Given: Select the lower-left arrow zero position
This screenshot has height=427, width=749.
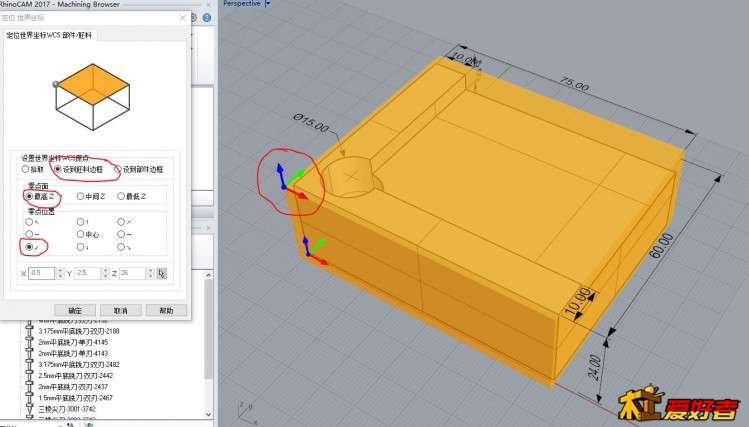Looking at the screenshot, I should 32,247.
